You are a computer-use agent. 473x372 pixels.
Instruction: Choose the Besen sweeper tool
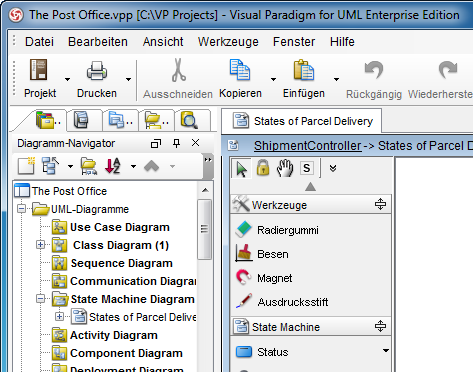(262, 254)
